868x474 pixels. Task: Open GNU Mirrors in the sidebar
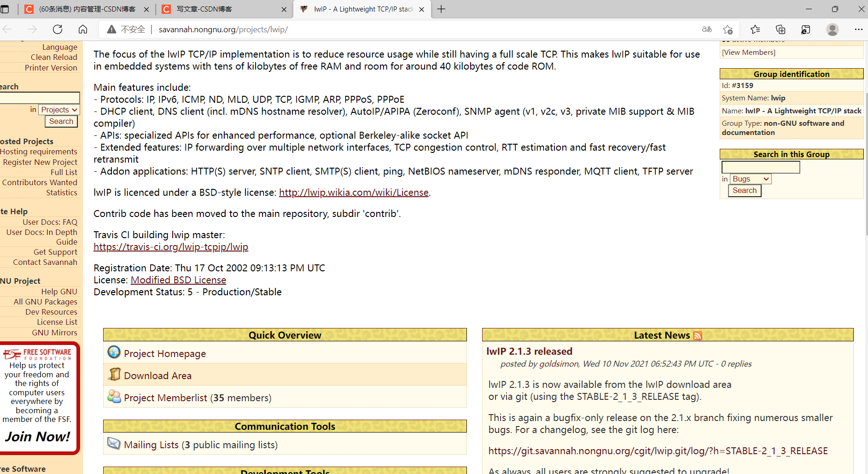55,333
